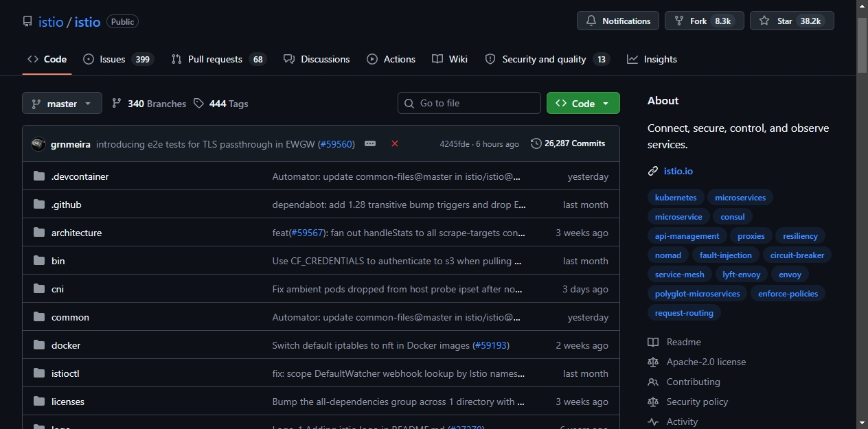This screenshot has width=868, height=429.
Task: Open commit hash 4245fde
Action: tap(455, 144)
